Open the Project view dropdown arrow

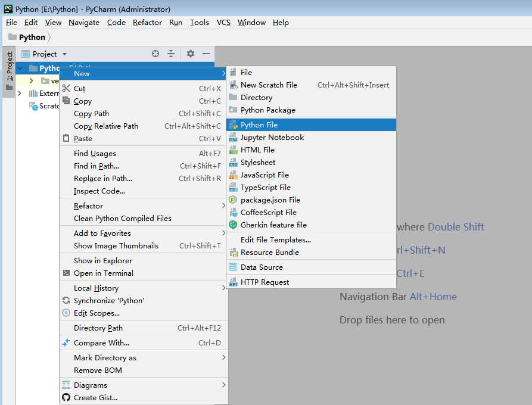pos(64,54)
